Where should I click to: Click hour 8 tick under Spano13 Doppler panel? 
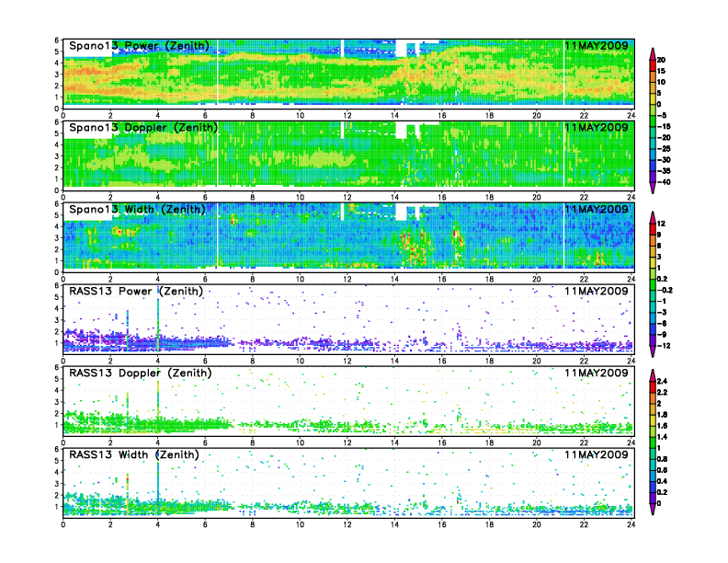click(x=253, y=198)
